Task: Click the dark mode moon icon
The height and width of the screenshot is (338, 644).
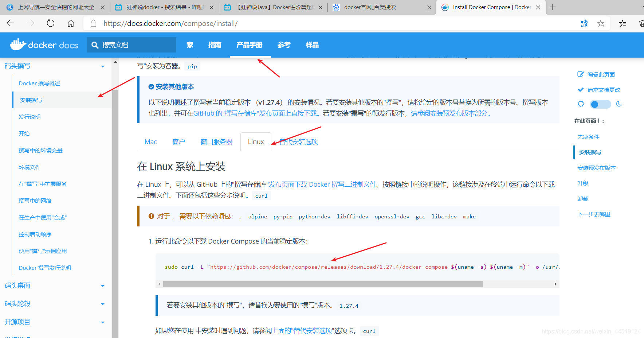Action: (x=619, y=104)
